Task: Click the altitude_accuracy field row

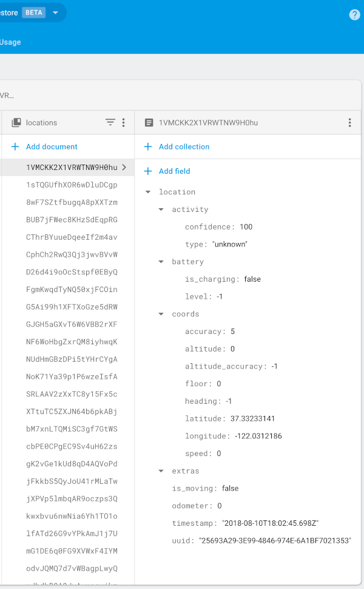Action: [231, 366]
